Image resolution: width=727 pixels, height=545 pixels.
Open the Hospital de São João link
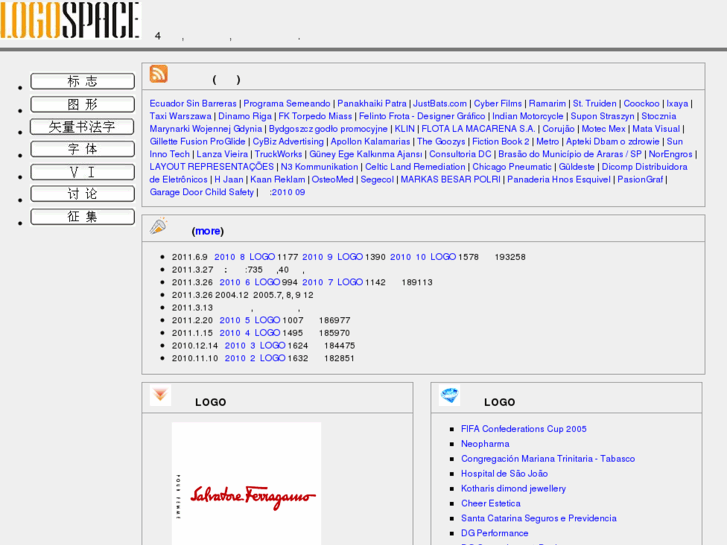[504, 474]
